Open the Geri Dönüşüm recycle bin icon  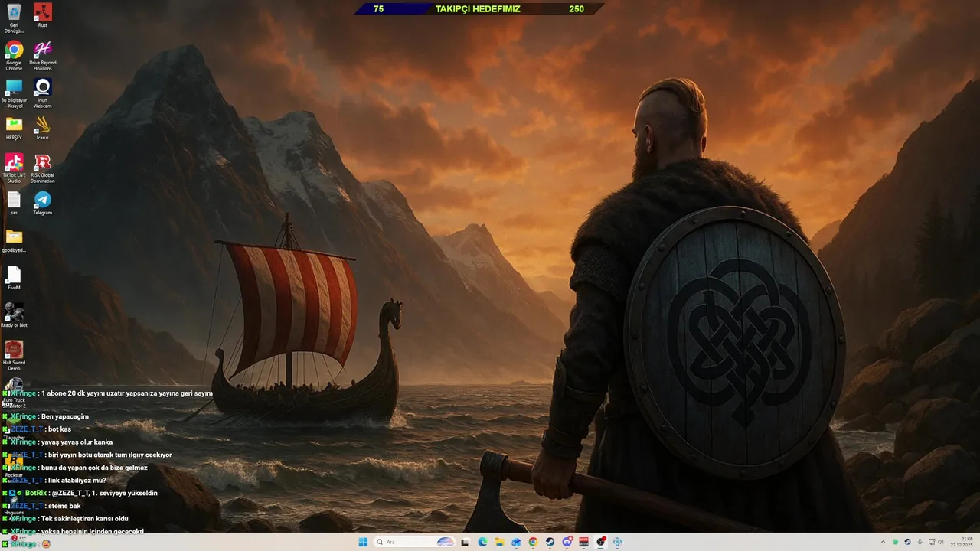(14, 18)
